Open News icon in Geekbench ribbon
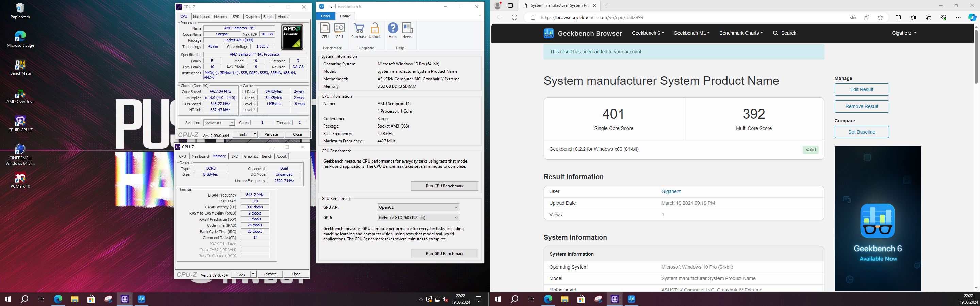Viewport: 980px width, 306px height. [407, 31]
